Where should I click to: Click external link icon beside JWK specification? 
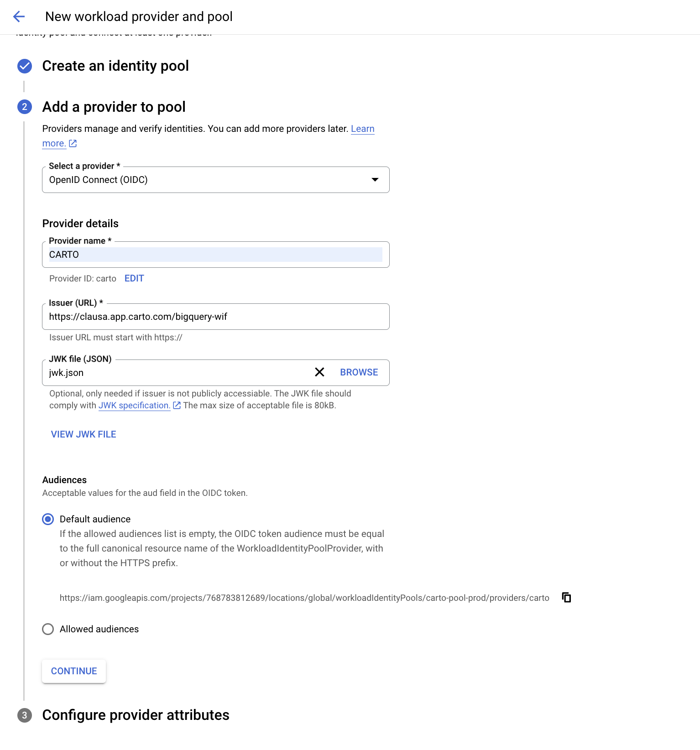tap(177, 406)
